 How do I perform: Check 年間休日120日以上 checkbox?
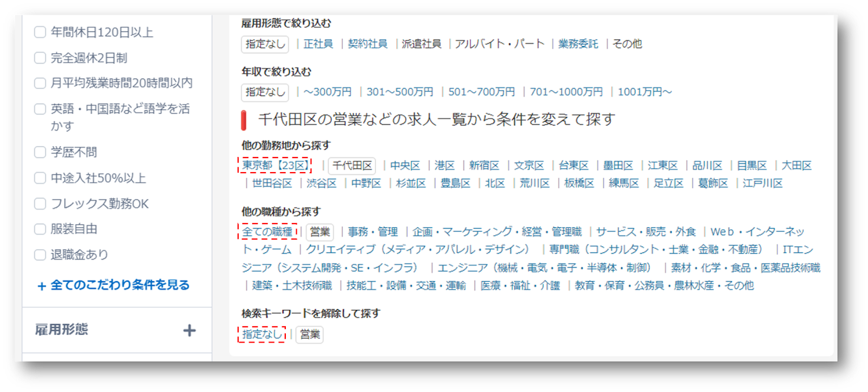(40, 32)
